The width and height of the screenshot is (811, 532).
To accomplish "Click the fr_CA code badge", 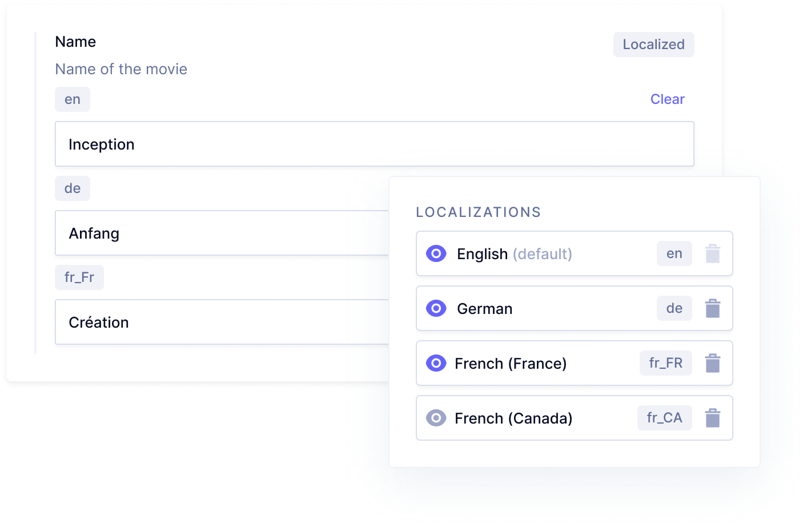I will 664,418.
